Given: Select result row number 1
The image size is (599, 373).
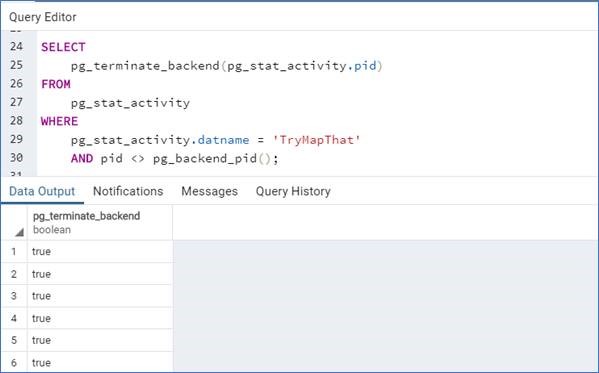Looking at the screenshot, I should pos(14,251).
